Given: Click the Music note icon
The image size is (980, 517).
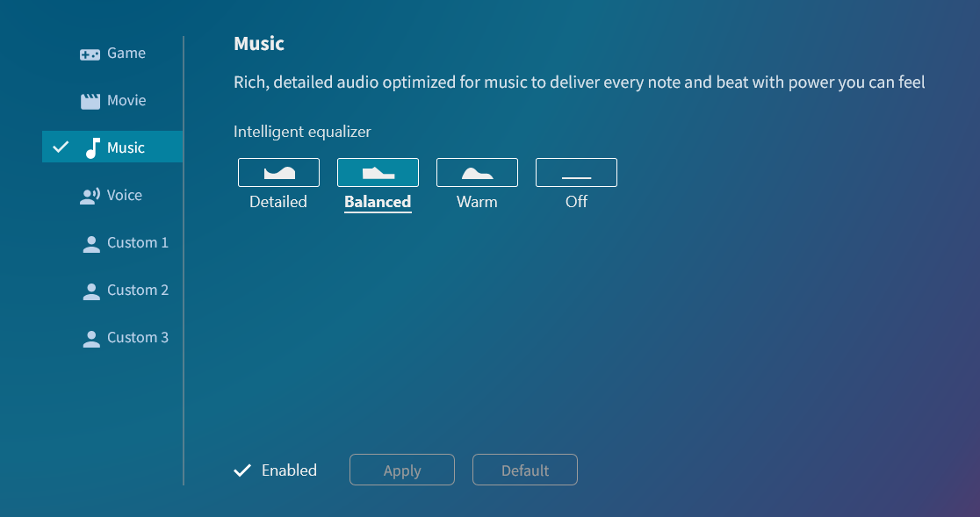Looking at the screenshot, I should coord(92,148).
